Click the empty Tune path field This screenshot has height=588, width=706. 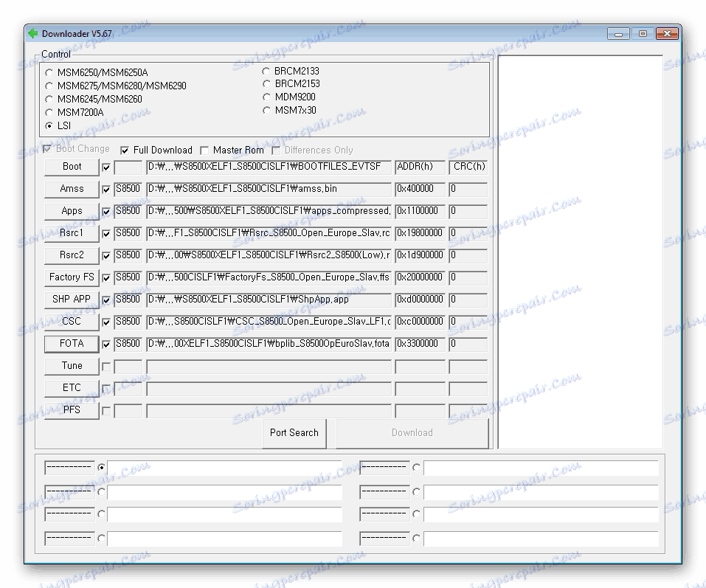pos(269,366)
